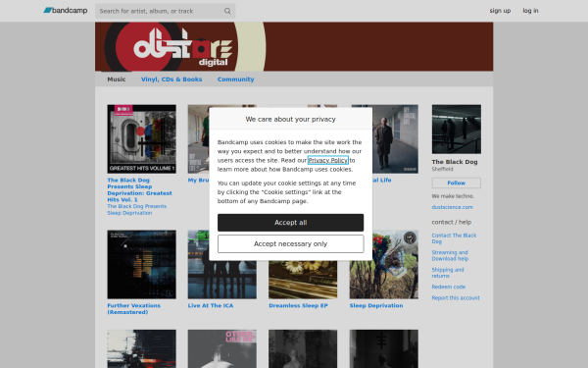
Task: Follow The Black Dog
Action: click(457, 183)
